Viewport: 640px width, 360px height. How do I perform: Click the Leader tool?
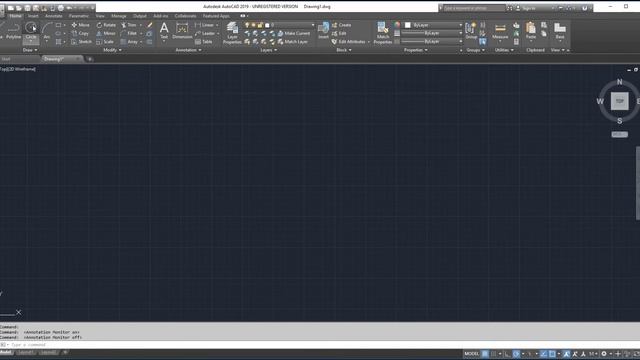pyautogui.click(x=205, y=33)
